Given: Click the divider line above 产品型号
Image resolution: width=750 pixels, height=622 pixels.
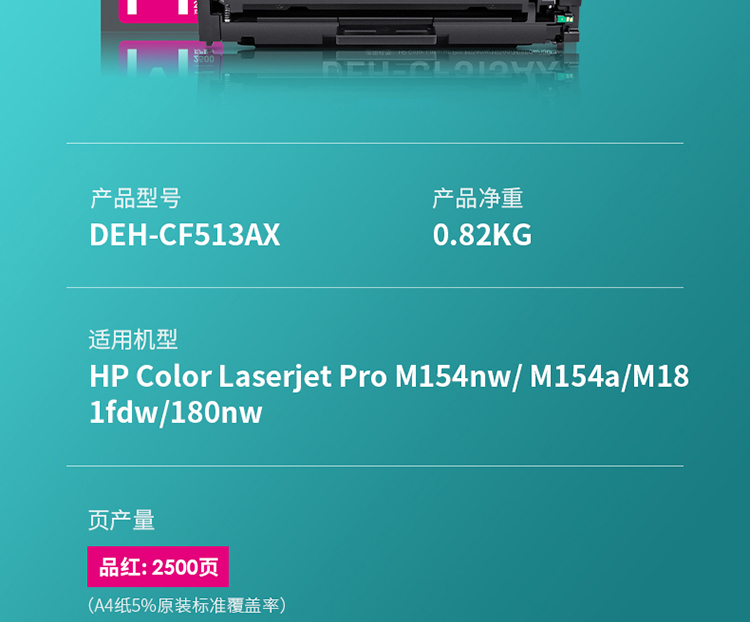Looking at the screenshot, I should [375, 143].
